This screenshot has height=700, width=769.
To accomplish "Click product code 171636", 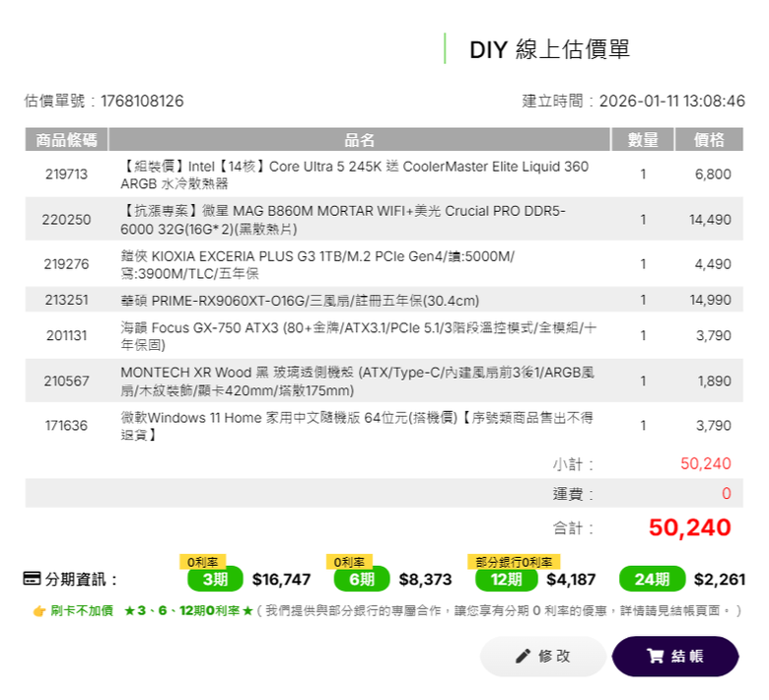I will (x=66, y=425).
